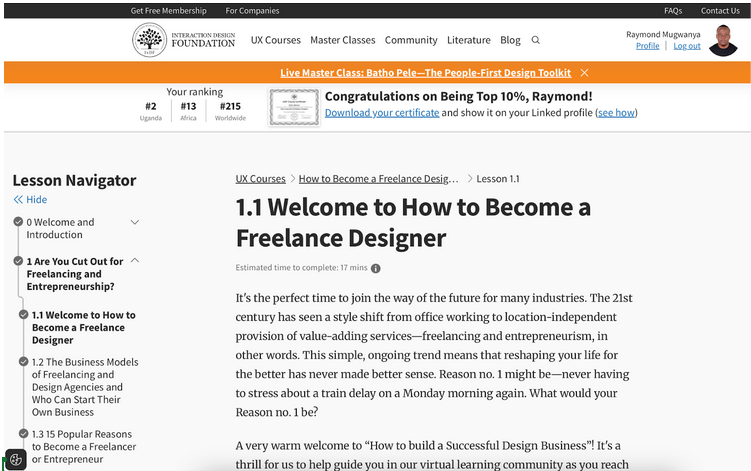Open the UX Courses menu

pyautogui.click(x=275, y=40)
